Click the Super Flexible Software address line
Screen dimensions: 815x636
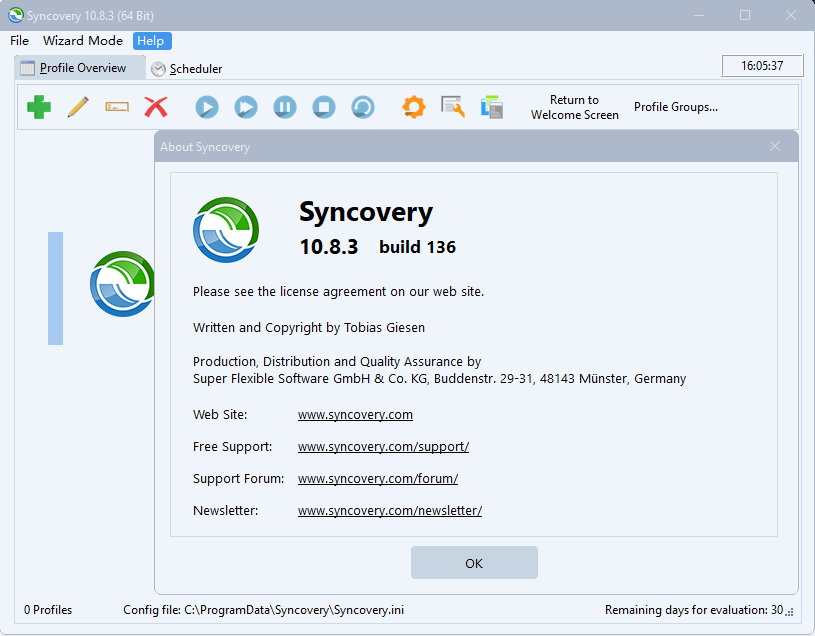coord(439,379)
